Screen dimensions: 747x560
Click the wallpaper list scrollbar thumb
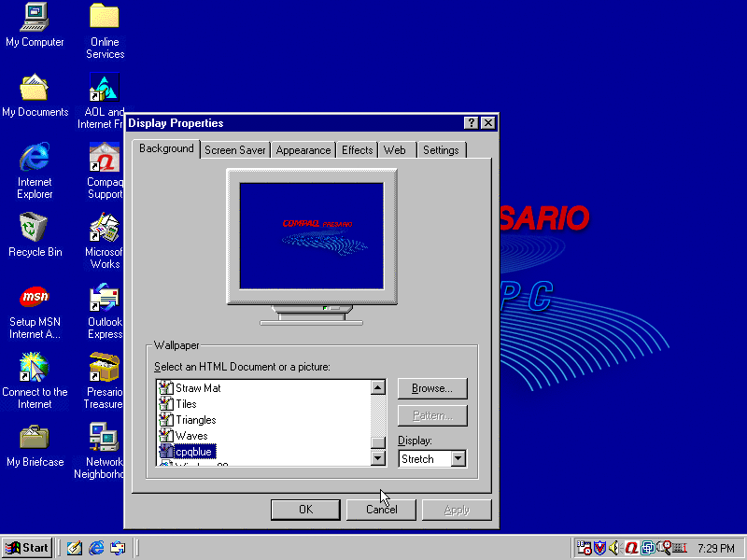378,442
